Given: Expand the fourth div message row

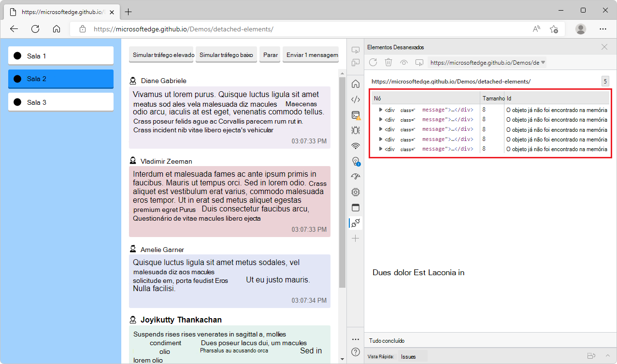Looking at the screenshot, I should click(x=381, y=139).
